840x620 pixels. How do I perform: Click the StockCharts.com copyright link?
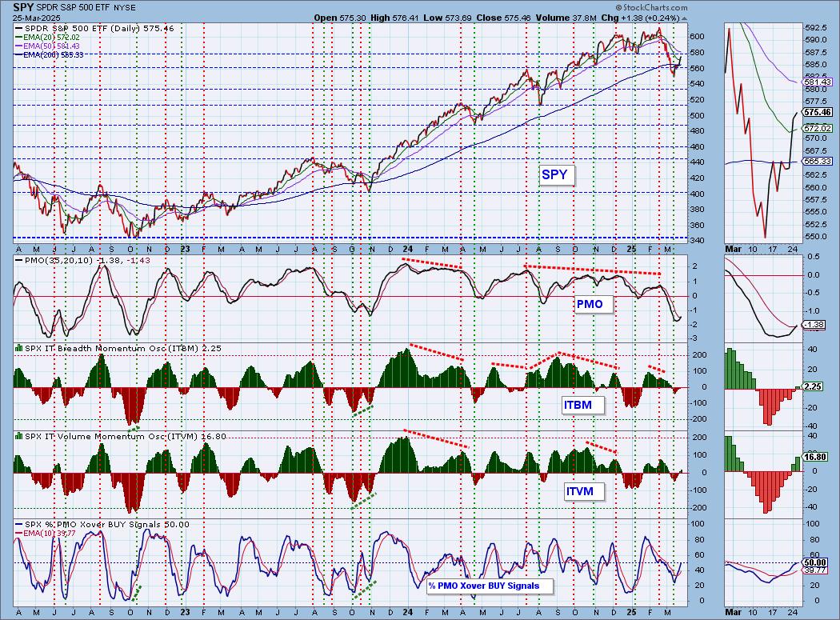pos(651,7)
